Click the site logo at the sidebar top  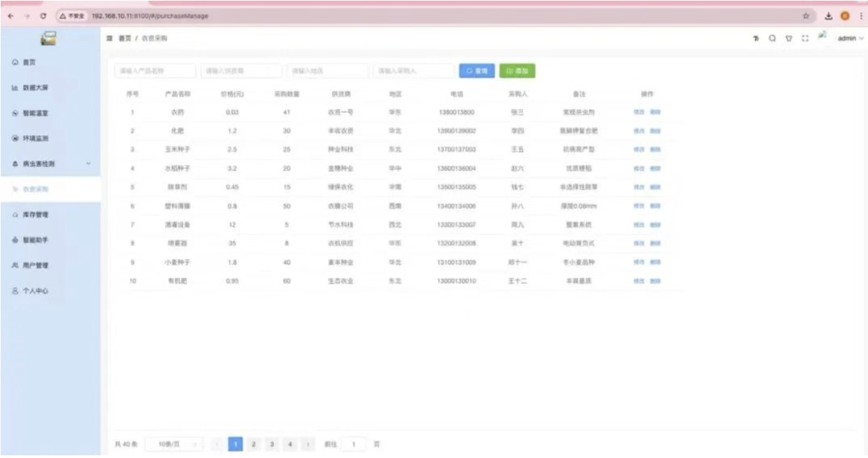(49, 39)
